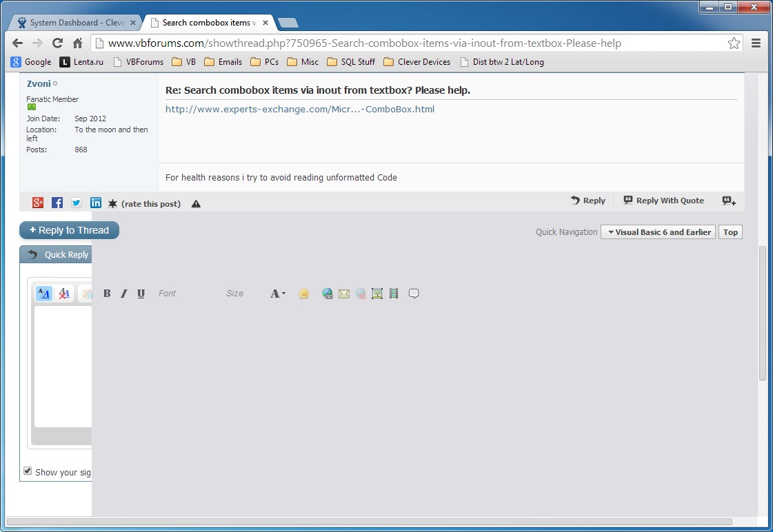Open the Clever Devices bookmarks folder

417,62
